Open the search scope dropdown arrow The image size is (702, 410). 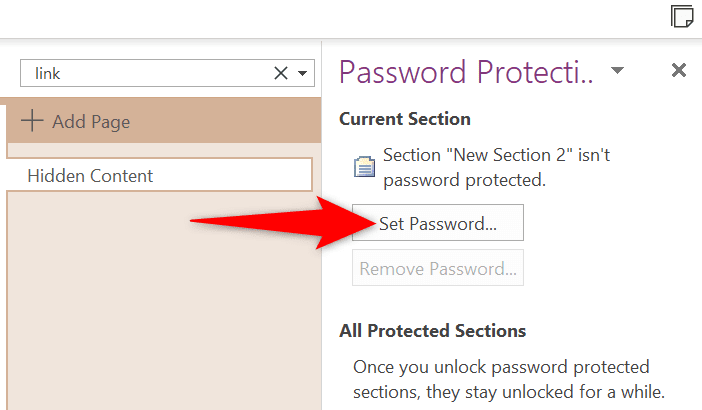[302, 73]
